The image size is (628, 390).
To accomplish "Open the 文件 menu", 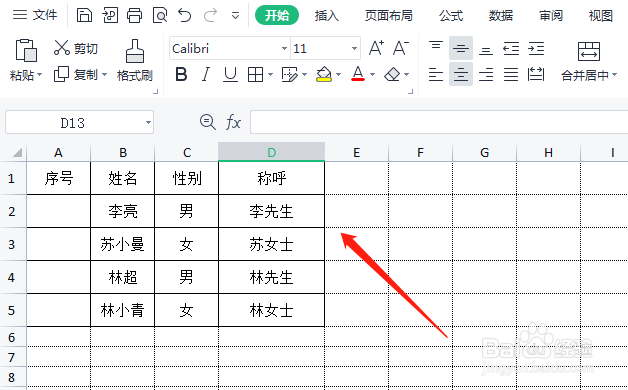I will tap(35, 15).
